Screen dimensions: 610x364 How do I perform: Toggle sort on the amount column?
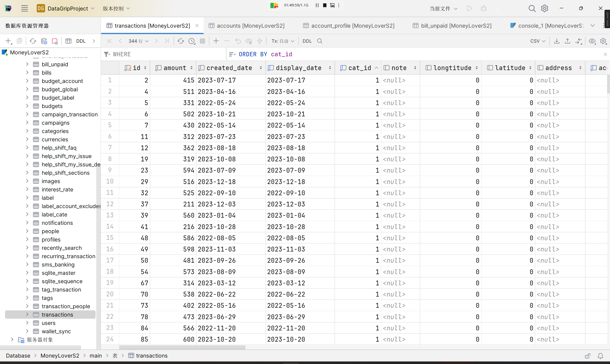191,68
